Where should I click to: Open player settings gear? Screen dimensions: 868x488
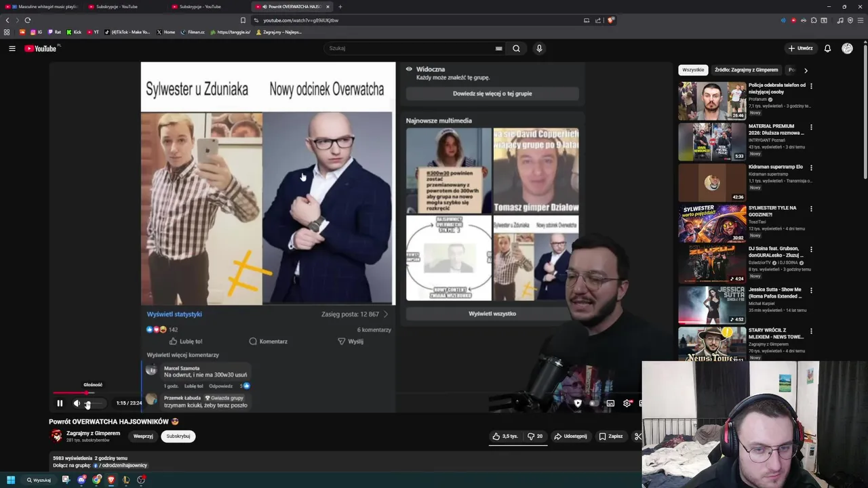tap(627, 403)
